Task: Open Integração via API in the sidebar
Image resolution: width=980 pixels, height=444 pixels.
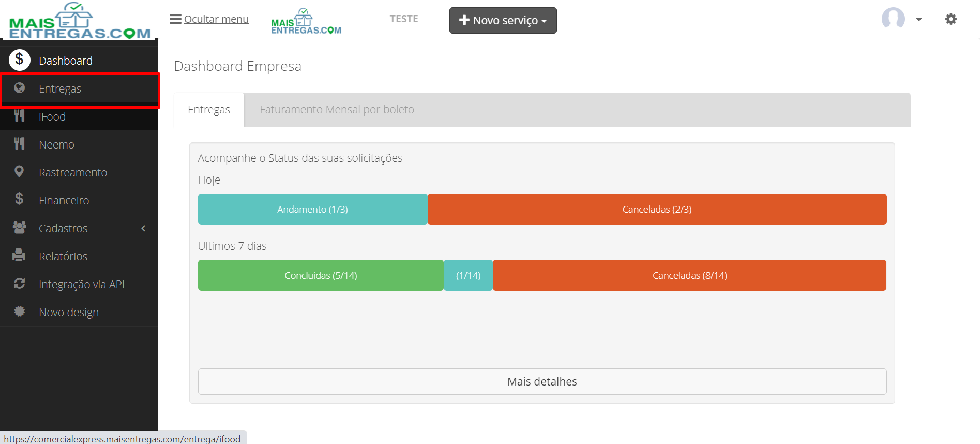Action: click(79, 284)
